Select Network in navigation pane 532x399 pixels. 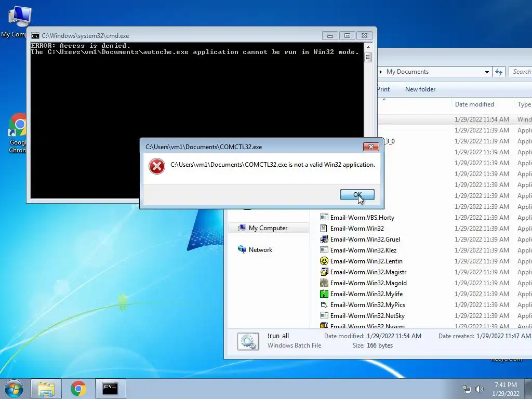click(260, 250)
